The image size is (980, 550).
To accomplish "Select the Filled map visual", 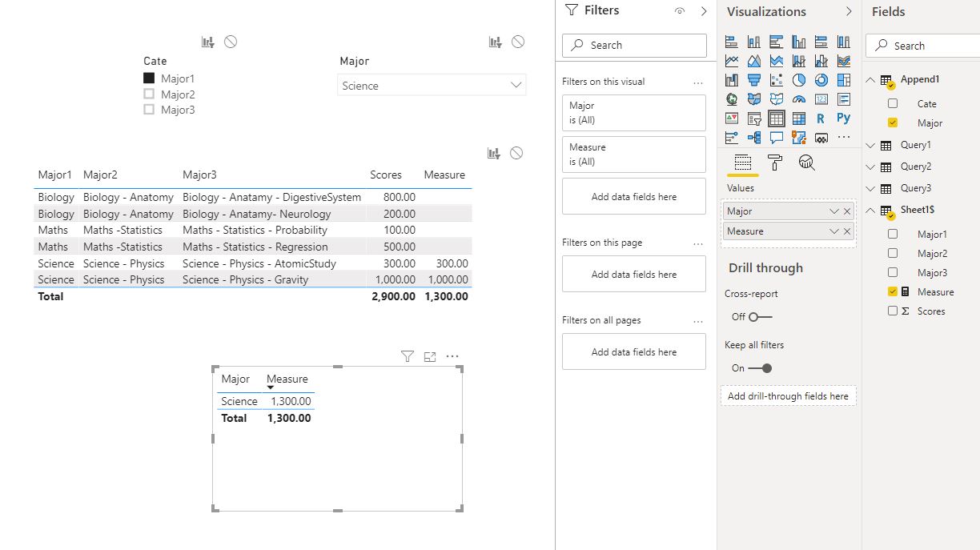I will click(x=753, y=99).
